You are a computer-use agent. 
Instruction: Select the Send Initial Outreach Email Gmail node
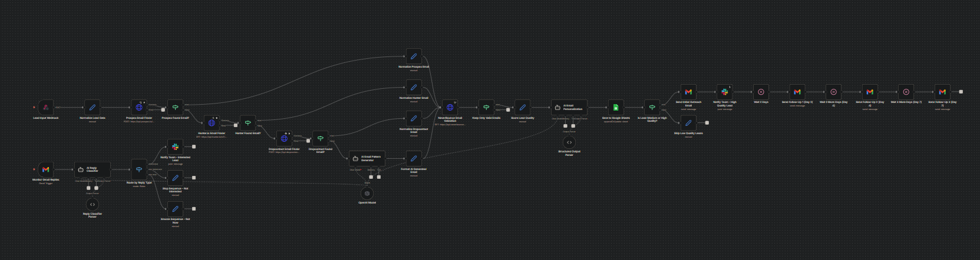(x=688, y=92)
